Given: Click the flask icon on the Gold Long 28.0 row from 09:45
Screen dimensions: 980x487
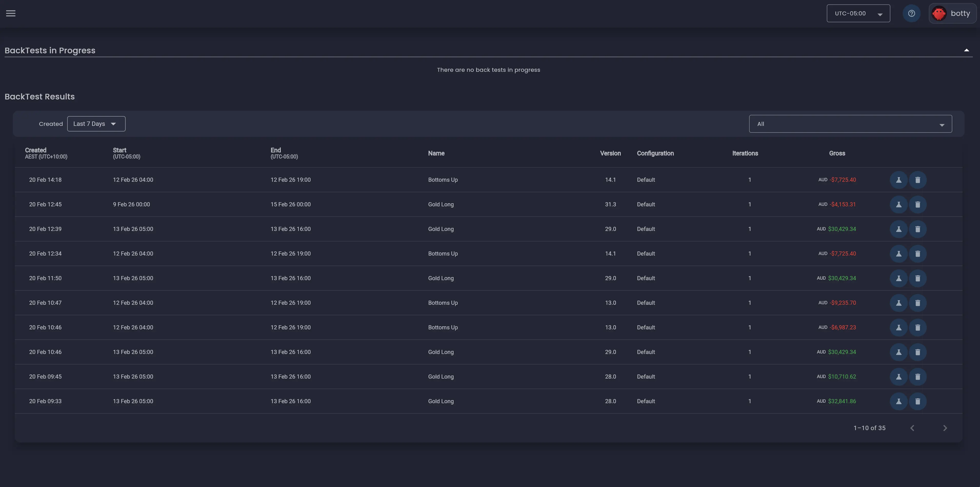Looking at the screenshot, I should coord(898,376).
